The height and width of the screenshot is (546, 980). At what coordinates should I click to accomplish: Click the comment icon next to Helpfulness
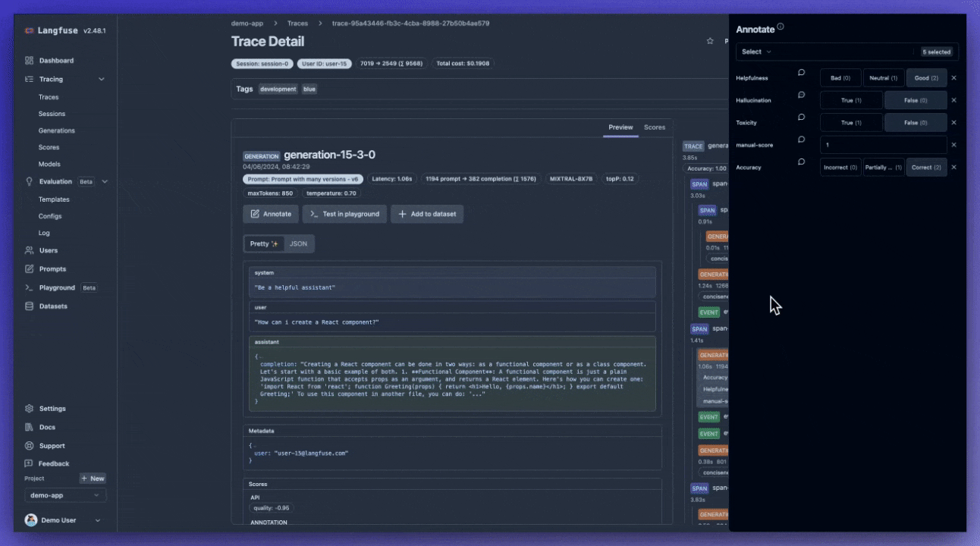click(x=801, y=73)
